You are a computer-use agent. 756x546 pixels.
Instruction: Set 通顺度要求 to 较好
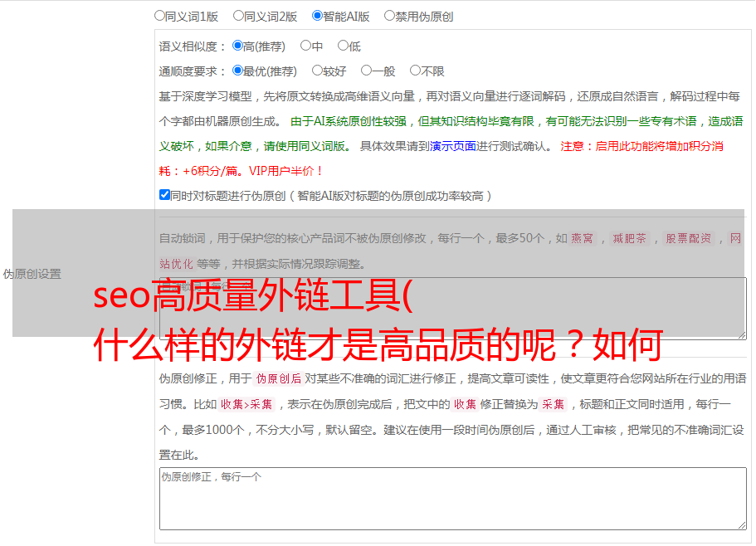(317, 71)
